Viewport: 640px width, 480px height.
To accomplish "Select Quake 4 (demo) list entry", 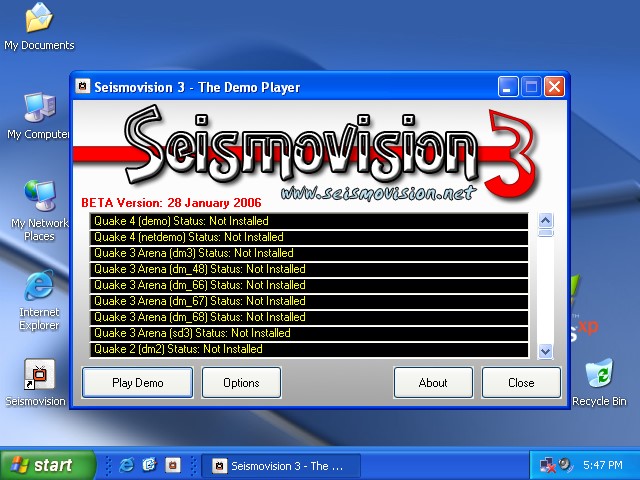I will coord(308,221).
